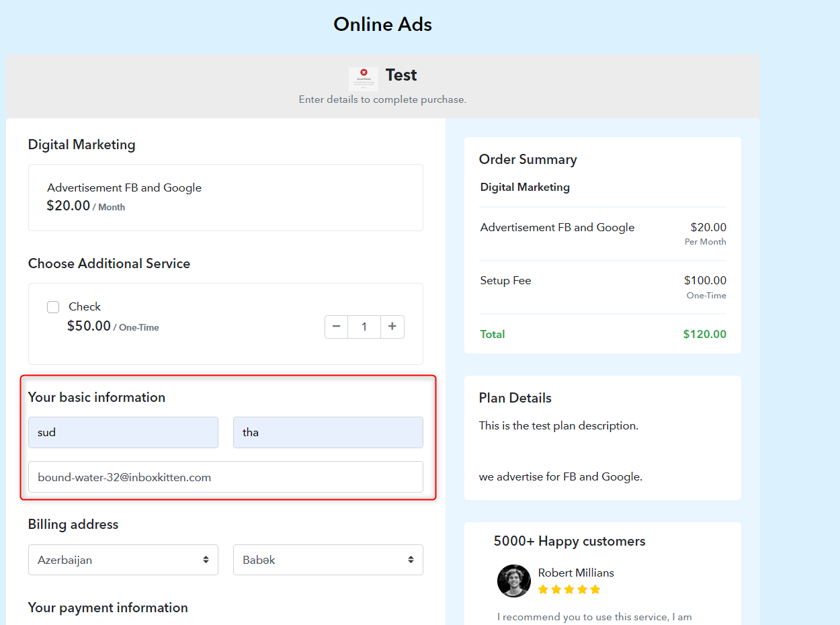Image resolution: width=840 pixels, height=625 pixels.
Task: Click Robert Millians' profile avatar
Action: coord(514,581)
